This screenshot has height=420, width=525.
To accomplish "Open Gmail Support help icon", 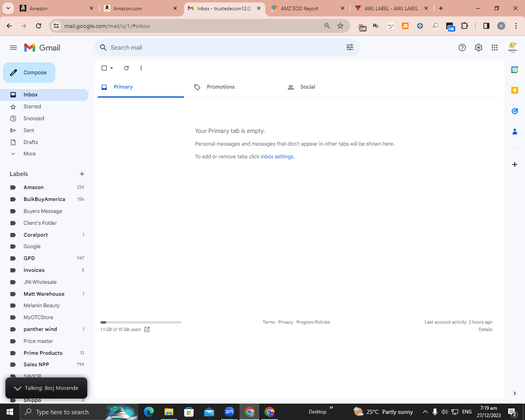I will (462, 48).
